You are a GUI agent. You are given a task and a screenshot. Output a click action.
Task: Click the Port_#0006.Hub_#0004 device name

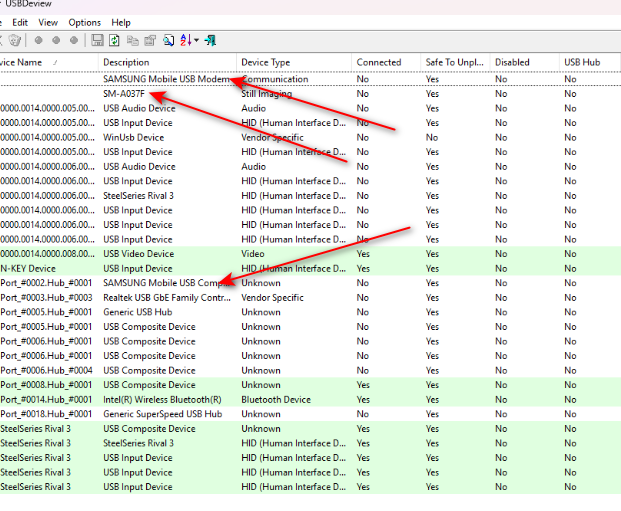pos(46,370)
